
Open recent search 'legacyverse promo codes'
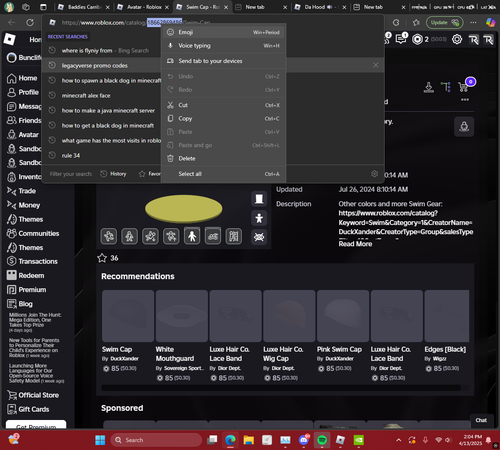click(x=94, y=66)
